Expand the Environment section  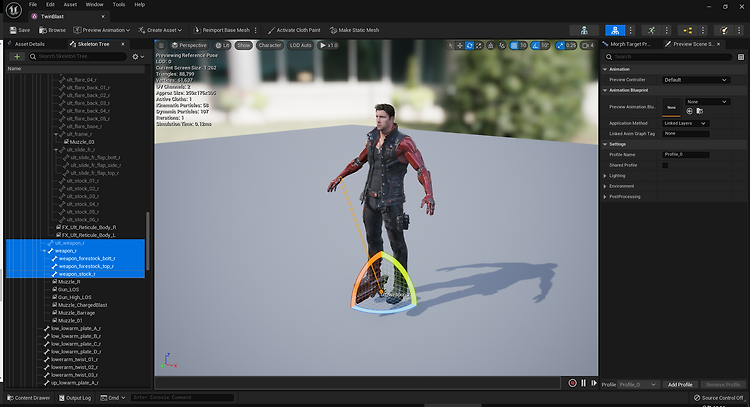coord(605,186)
